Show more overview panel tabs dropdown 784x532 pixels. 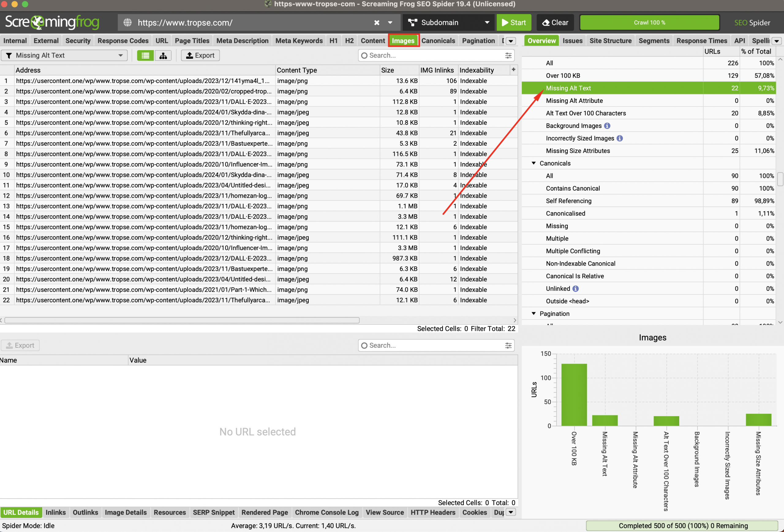coord(777,41)
